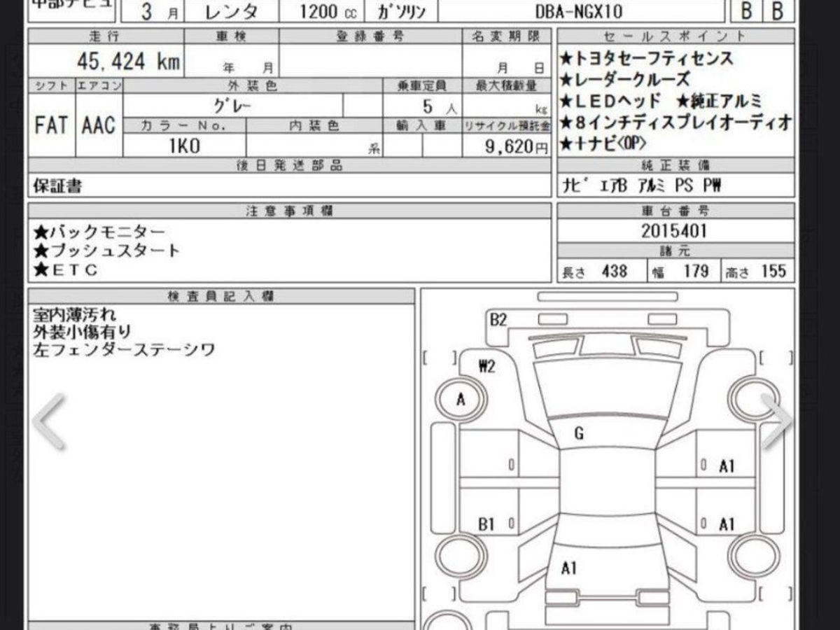Go to previous image with left arrow
Image resolution: width=840 pixels, height=630 pixels.
pyautogui.click(x=49, y=421)
